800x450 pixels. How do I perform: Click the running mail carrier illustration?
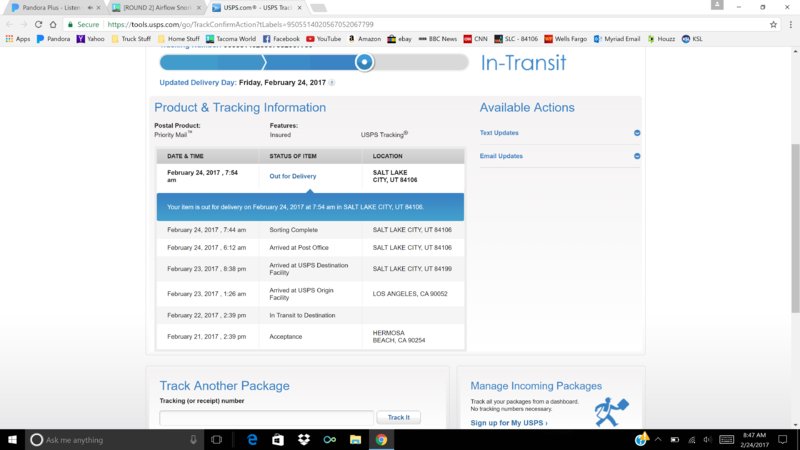coord(611,412)
